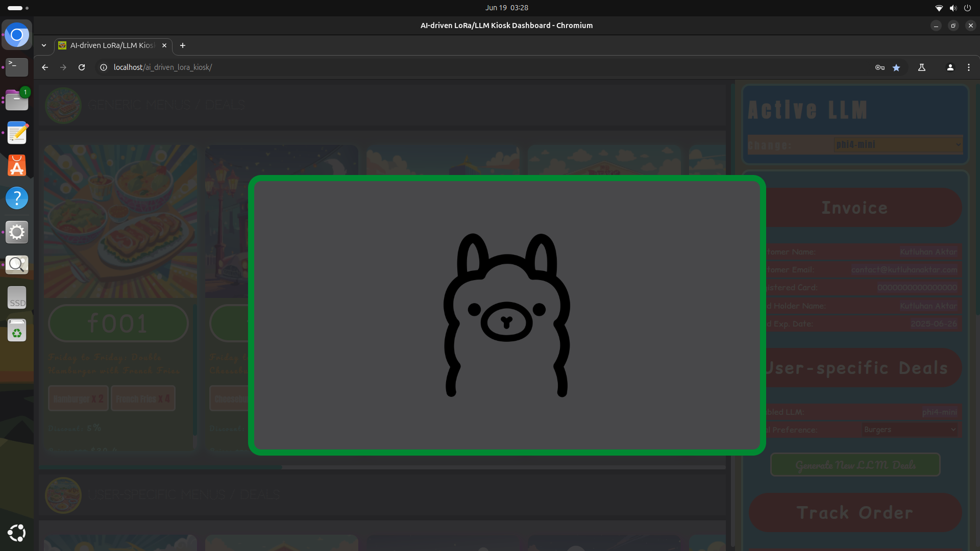Reload the kiosk dashboard page
This screenshot has height=551, width=980.
(x=82, y=67)
